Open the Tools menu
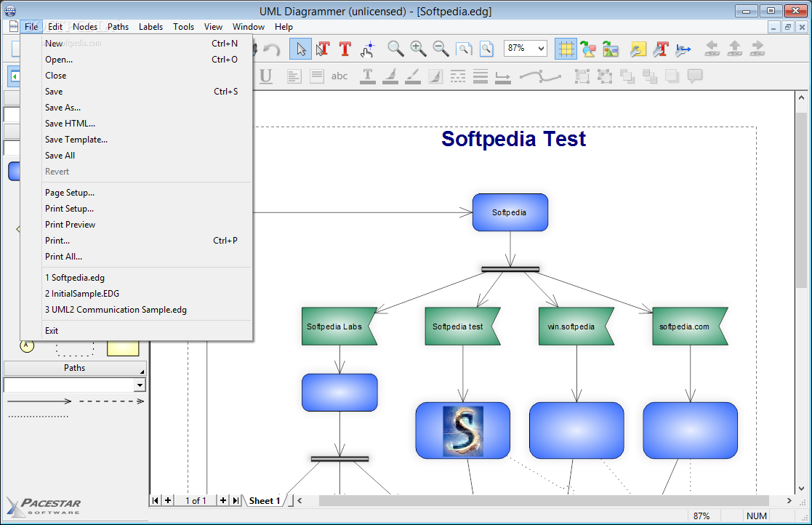812x525 pixels. (x=183, y=27)
